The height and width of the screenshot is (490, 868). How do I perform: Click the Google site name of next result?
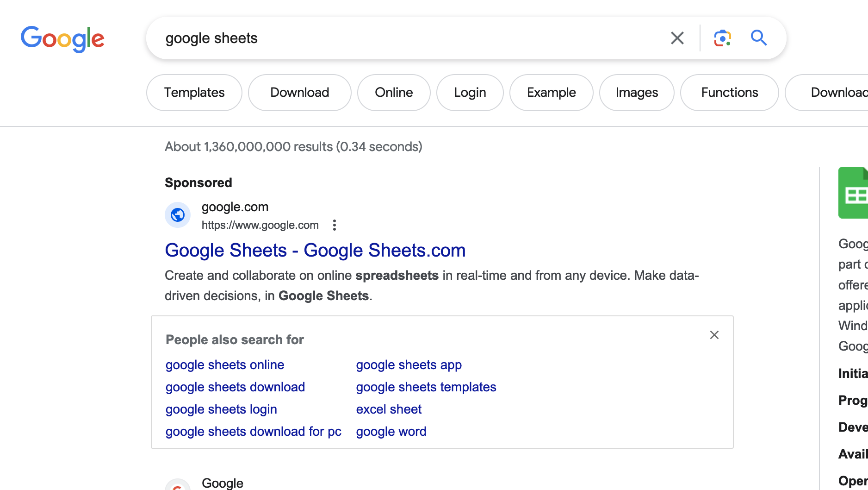tap(223, 483)
